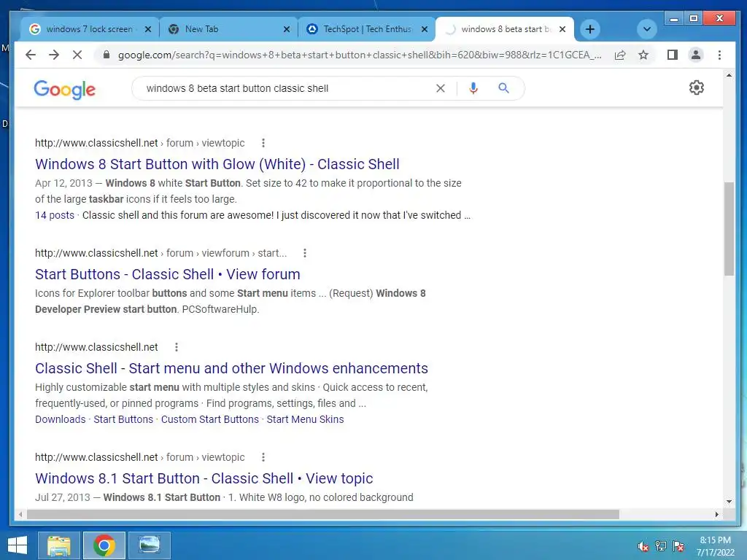
Task: Go back to the previous page
Action: click(x=31, y=55)
